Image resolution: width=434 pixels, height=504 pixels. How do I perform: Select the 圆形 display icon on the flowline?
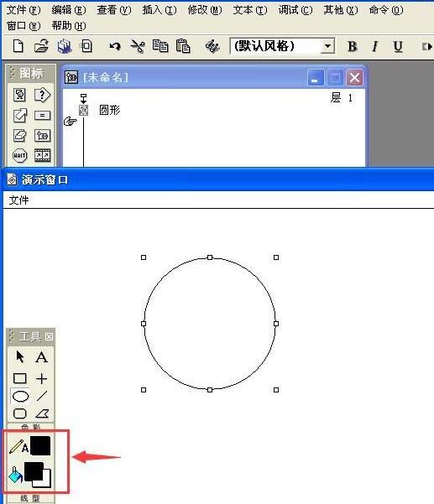[83, 110]
